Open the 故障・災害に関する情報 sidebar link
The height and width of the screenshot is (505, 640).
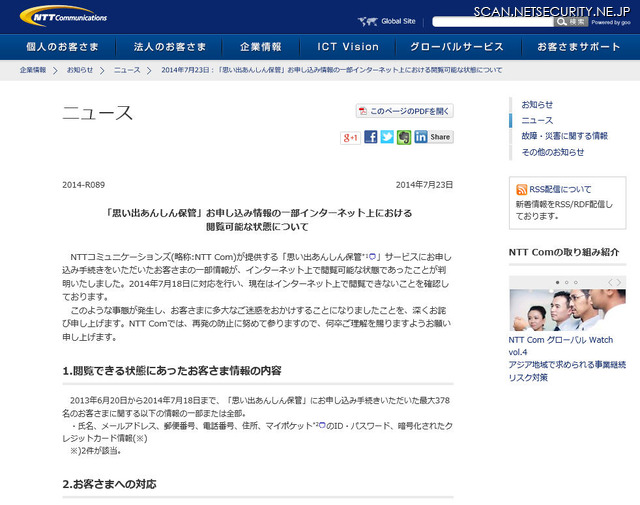coord(564,136)
